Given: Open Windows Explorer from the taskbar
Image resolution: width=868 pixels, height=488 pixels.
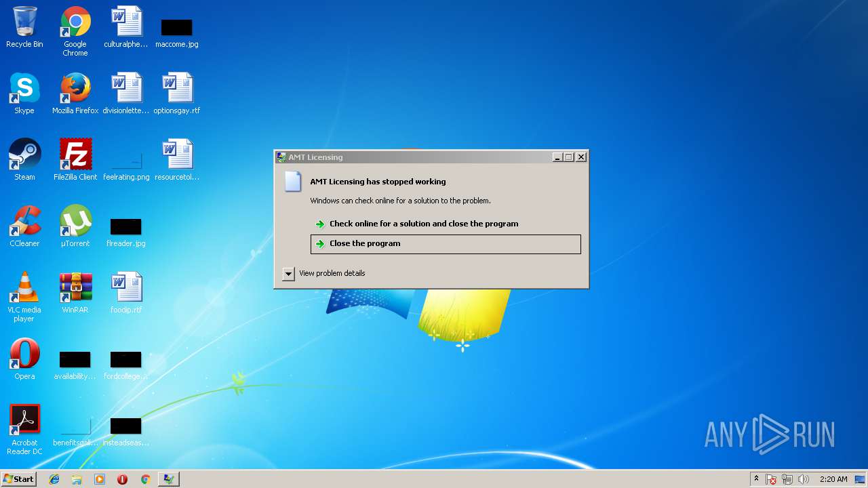Looking at the screenshot, I should pyautogui.click(x=77, y=479).
